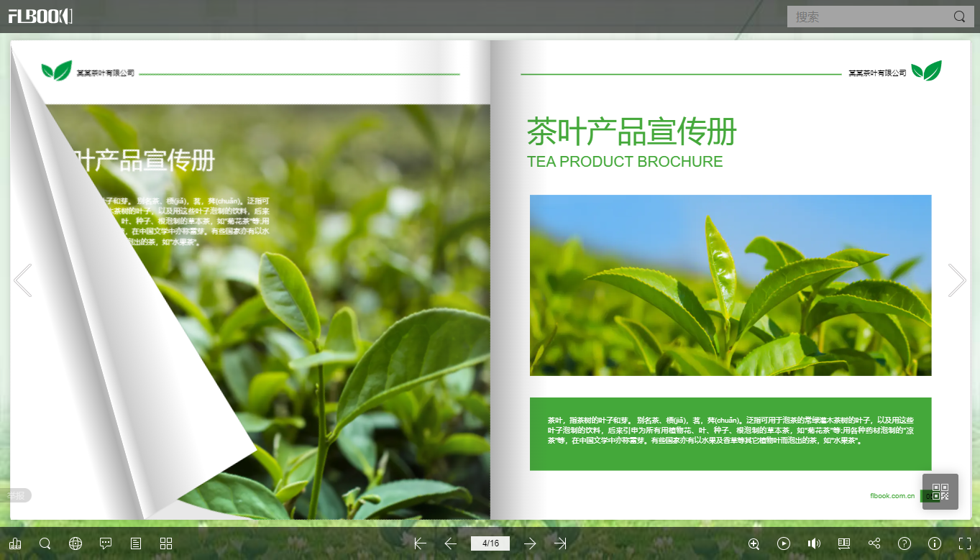Flip to next page with right chevron

(x=957, y=280)
